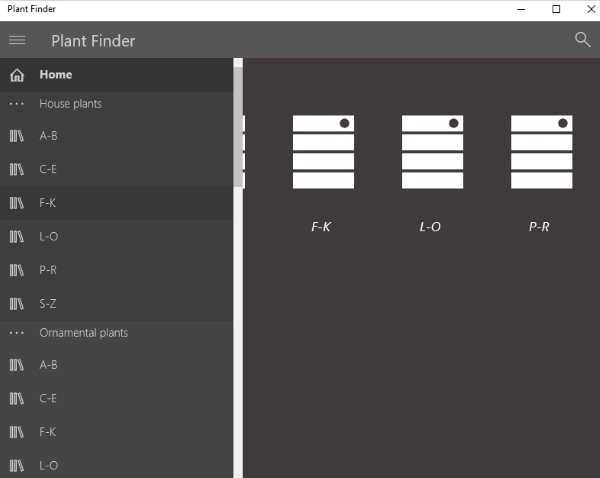600x478 pixels.
Task: Open House plants A-B library icon
Action: [x=16, y=136]
